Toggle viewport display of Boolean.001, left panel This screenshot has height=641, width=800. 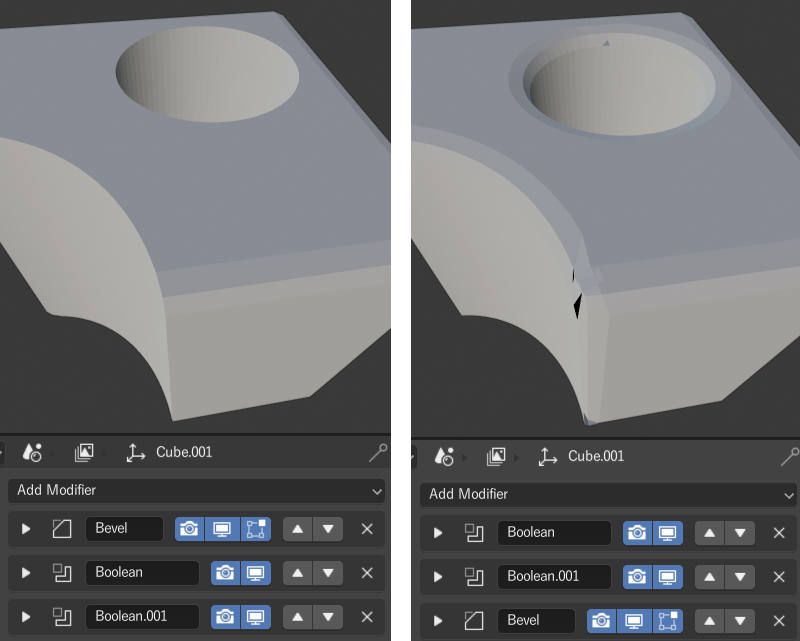(256, 617)
